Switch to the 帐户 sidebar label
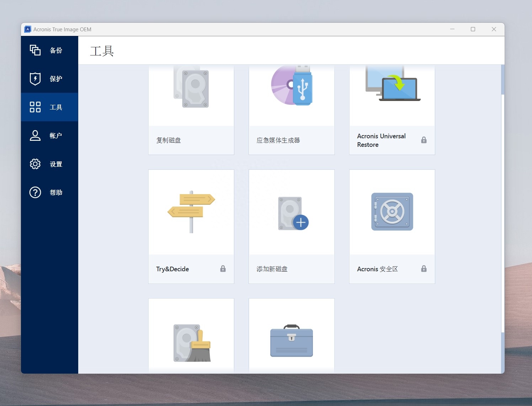532x406 pixels. (56, 136)
